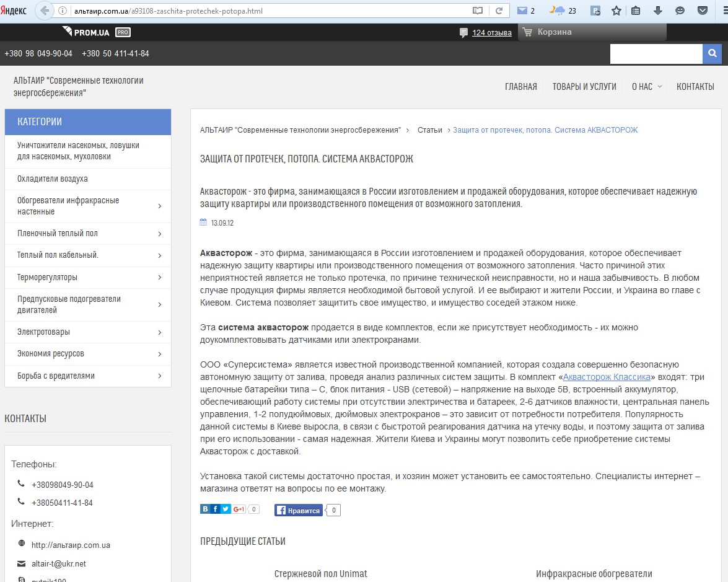Open Инфракрасные обогреватели previous article
This screenshot has height=582, width=728.
594,574
